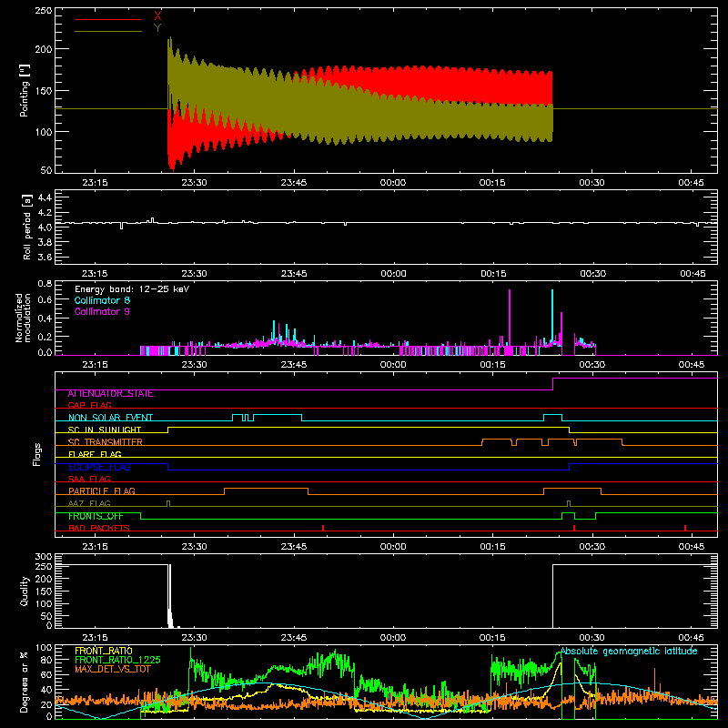This screenshot has width=728, height=728.
Task: Click 23:45 time label under Roll period plot
Action: point(294,274)
